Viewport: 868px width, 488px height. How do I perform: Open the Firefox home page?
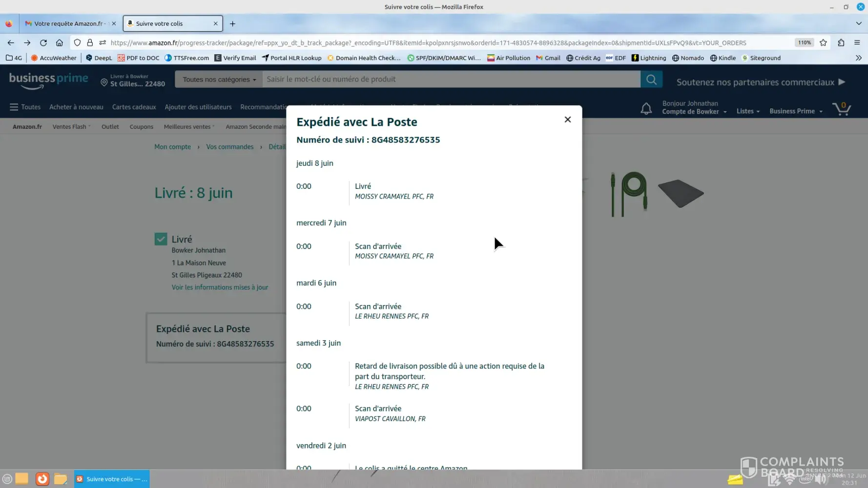click(x=60, y=43)
